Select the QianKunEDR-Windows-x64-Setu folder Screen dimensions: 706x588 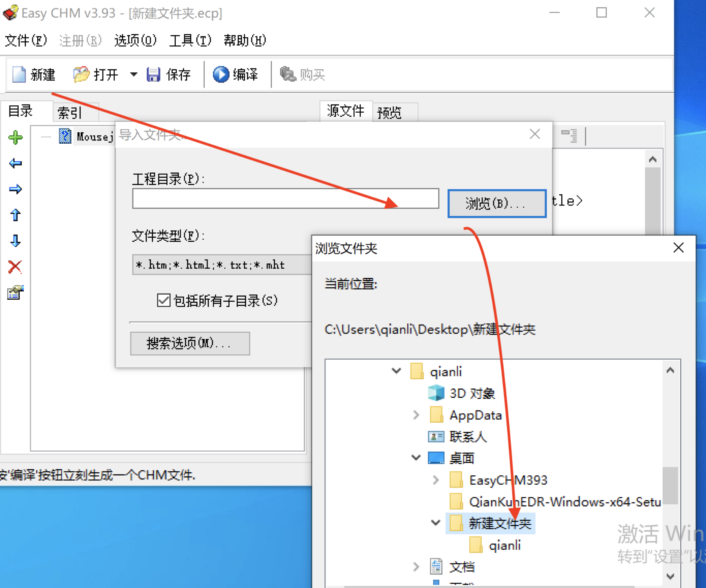565,502
